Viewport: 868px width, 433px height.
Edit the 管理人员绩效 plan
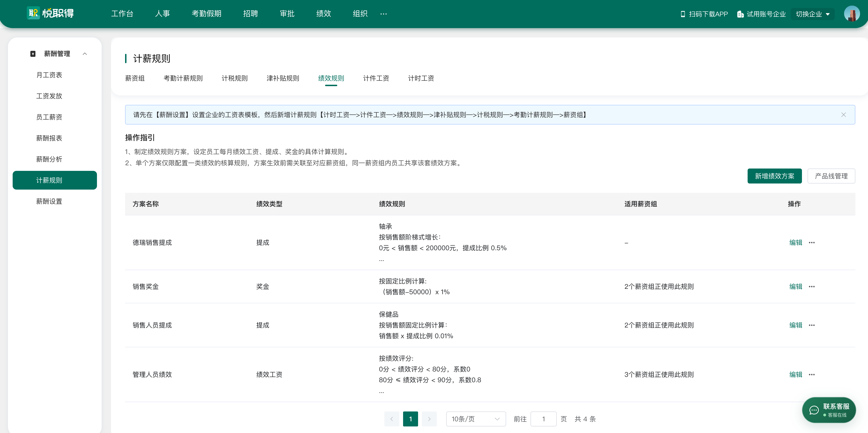pos(796,374)
